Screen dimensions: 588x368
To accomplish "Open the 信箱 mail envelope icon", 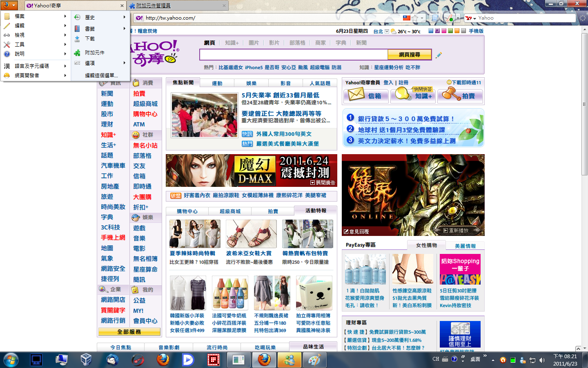I will (x=356, y=94).
